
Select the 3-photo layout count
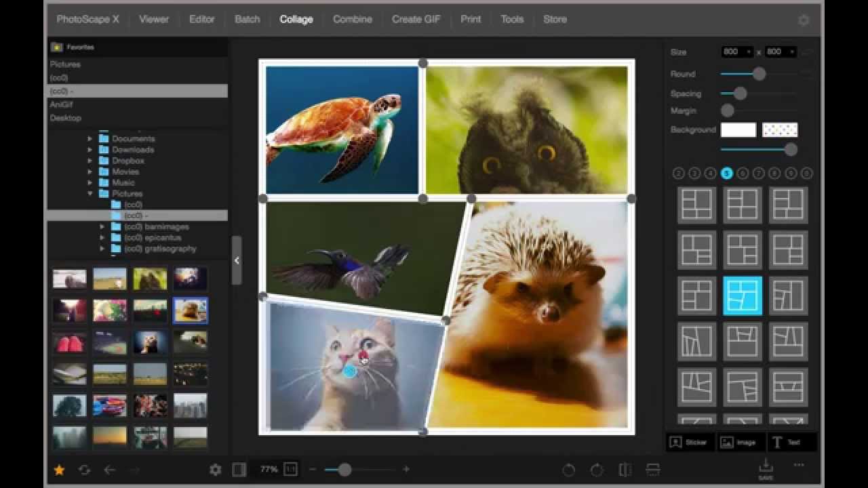tap(694, 174)
